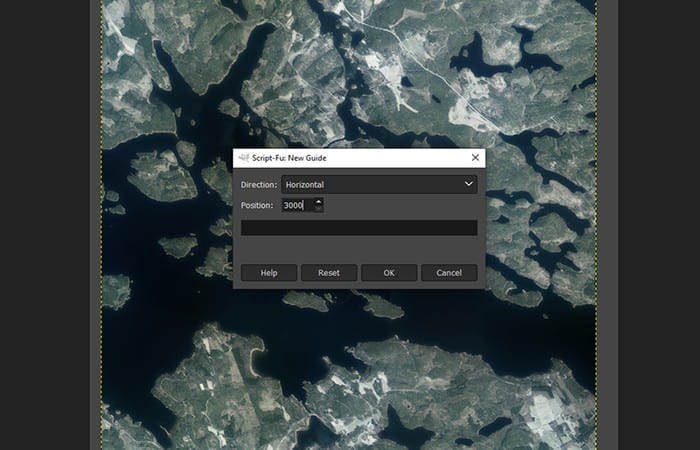Open the Direction dropdown showing Horizontal
The image size is (700, 450).
tap(379, 184)
